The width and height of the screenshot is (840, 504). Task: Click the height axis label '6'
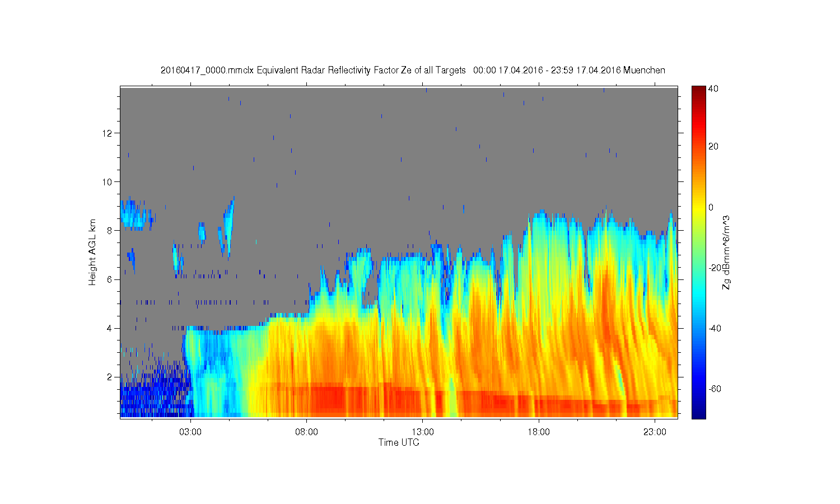pyautogui.click(x=110, y=279)
